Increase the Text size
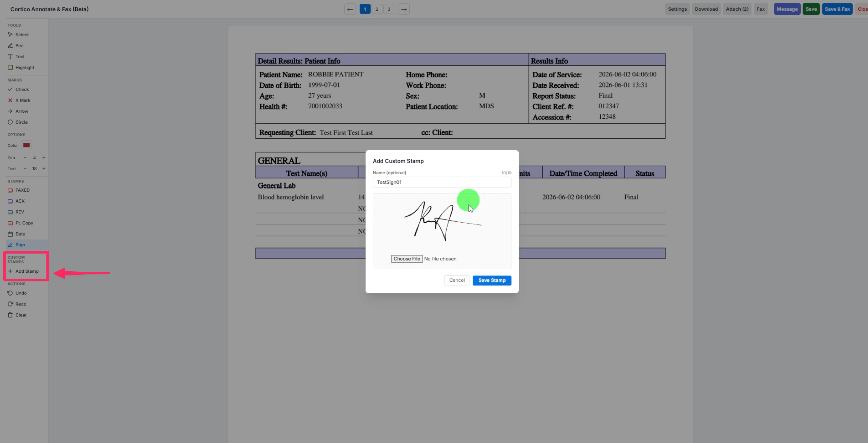 pos(44,169)
